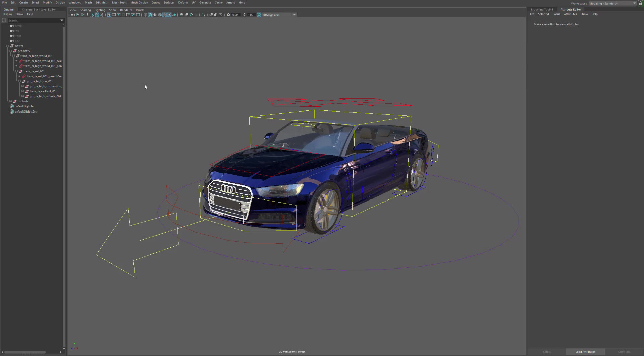Toggle the shadows icon in viewport toolbar

pos(174,15)
